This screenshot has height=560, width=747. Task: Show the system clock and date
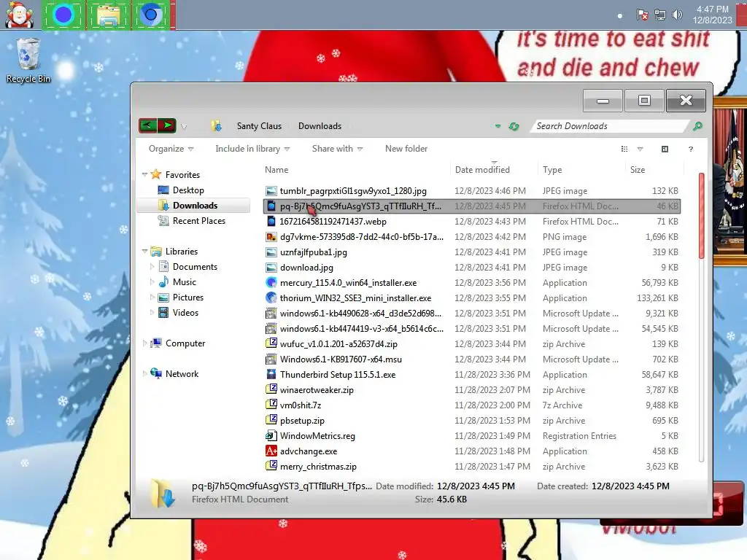pos(712,15)
